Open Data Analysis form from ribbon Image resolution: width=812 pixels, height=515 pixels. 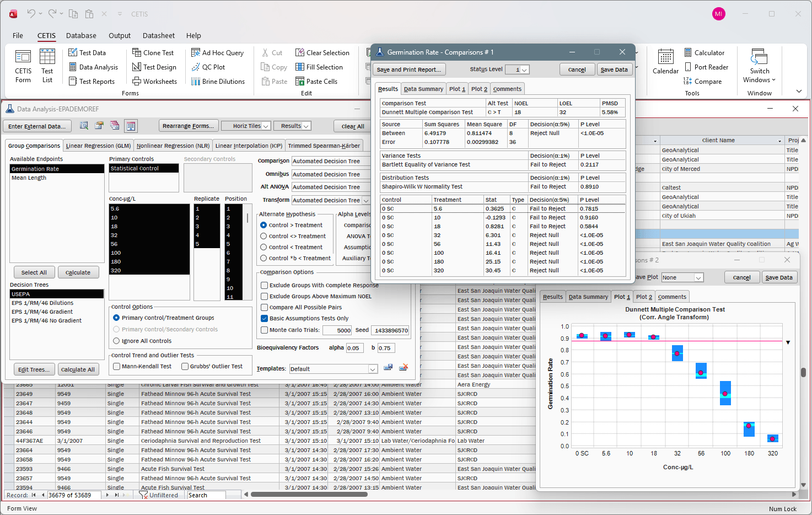pyautogui.click(x=93, y=67)
